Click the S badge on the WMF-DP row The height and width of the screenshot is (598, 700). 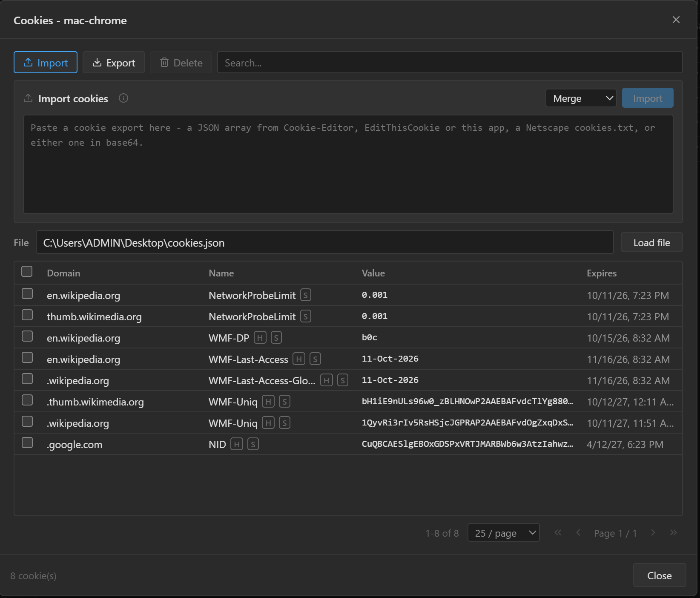coord(276,338)
